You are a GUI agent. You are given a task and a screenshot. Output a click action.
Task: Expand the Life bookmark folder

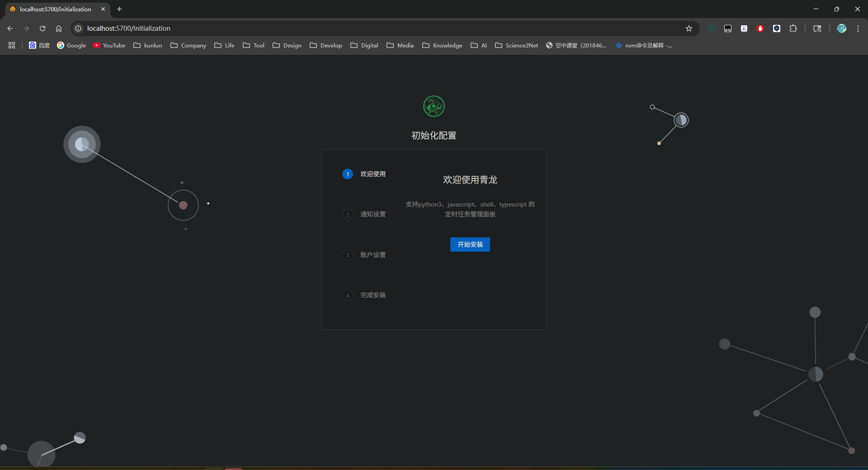(x=224, y=45)
